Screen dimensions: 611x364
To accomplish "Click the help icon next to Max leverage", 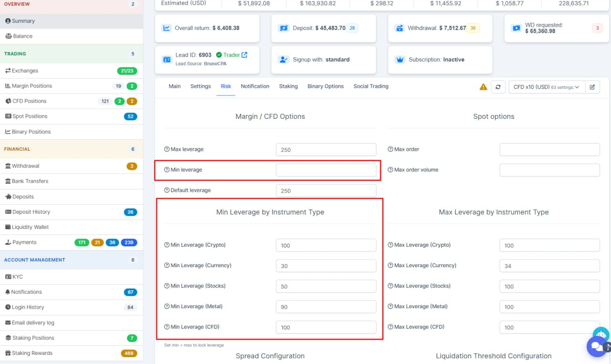I will (167, 149).
